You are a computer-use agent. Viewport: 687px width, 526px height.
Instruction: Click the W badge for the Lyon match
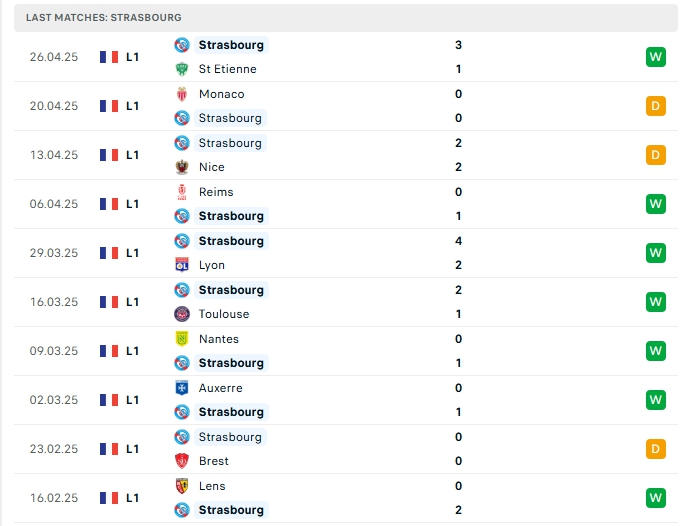point(655,253)
